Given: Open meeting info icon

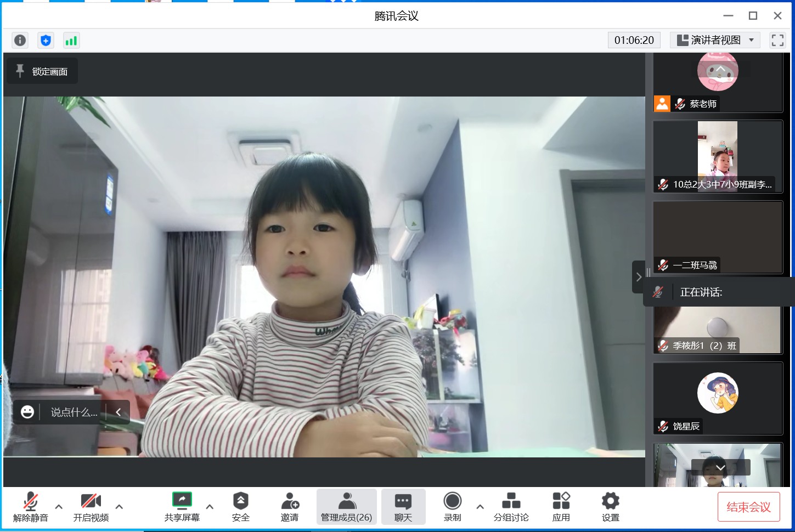Looking at the screenshot, I should (20, 40).
